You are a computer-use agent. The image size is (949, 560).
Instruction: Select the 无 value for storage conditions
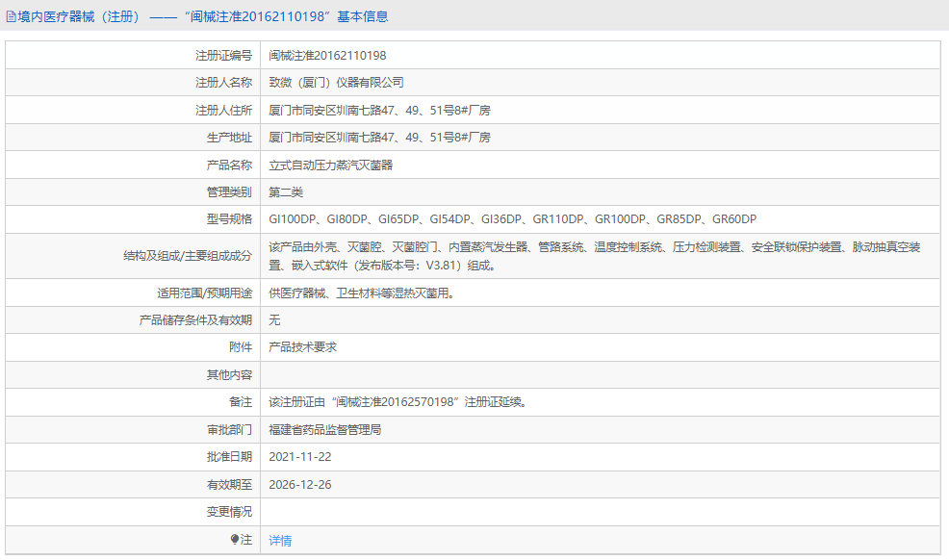tap(274, 320)
